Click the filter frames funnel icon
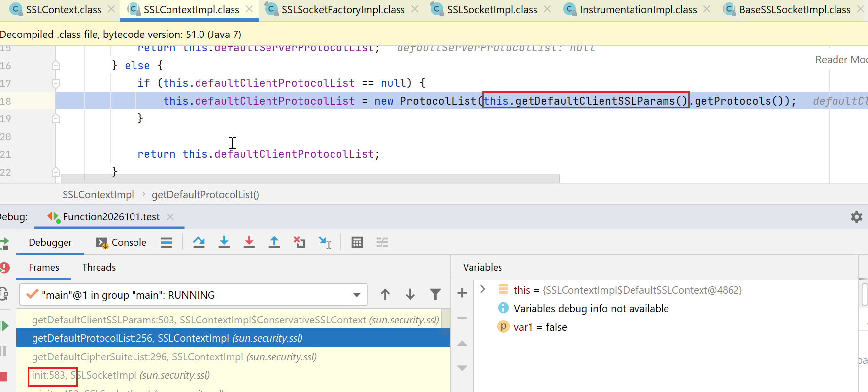This screenshot has height=392, width=868. (435, 295)
